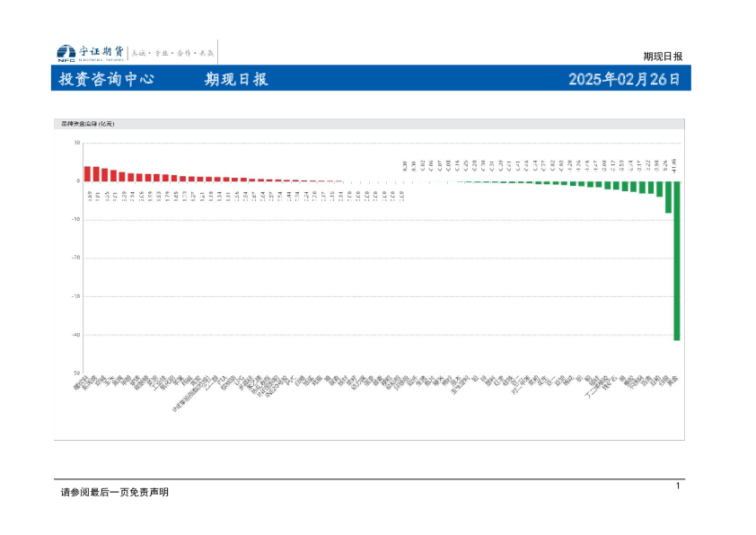
Task: Click the date 2025年02月26日
Action: (624, 79)
